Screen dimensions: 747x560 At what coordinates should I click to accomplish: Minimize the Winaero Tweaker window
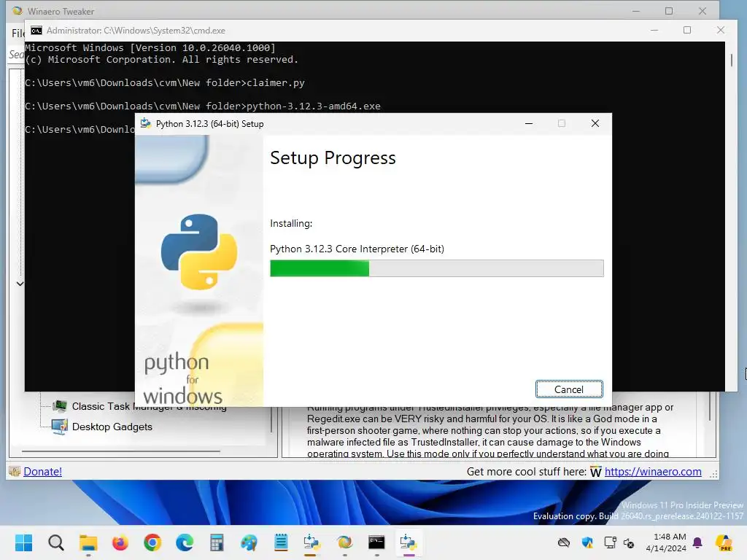coord(636,11)
